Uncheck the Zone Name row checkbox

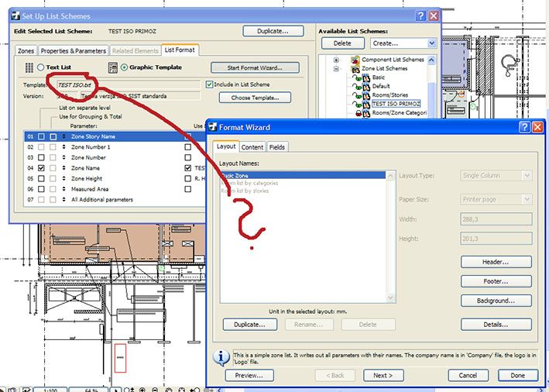point(41,168)
